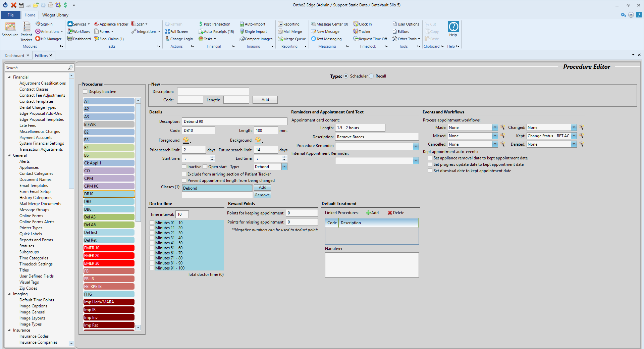The width and height of the screenshot is (644, 349).
Task: Switch to the Dashboard document tab
Action: point(14,56)
